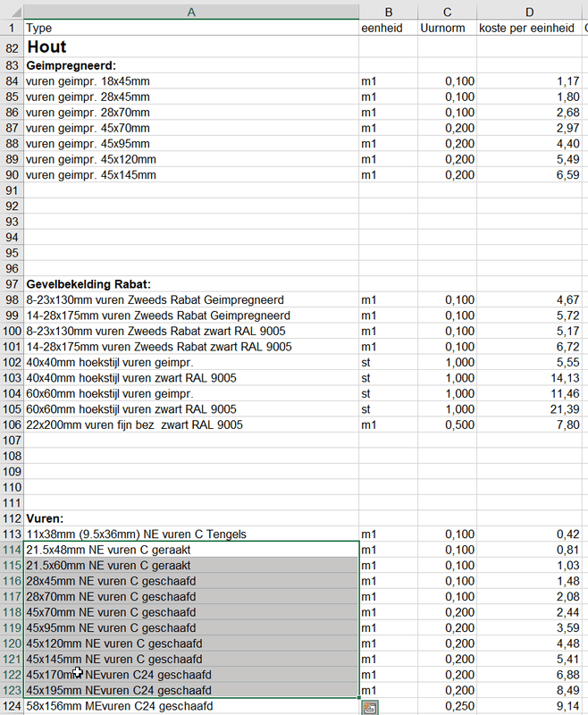Select '40x40mm hoekstijl vuren zwart RAL 9005'
The height and width of the screenshot is (715, 588).
[191, 378]
